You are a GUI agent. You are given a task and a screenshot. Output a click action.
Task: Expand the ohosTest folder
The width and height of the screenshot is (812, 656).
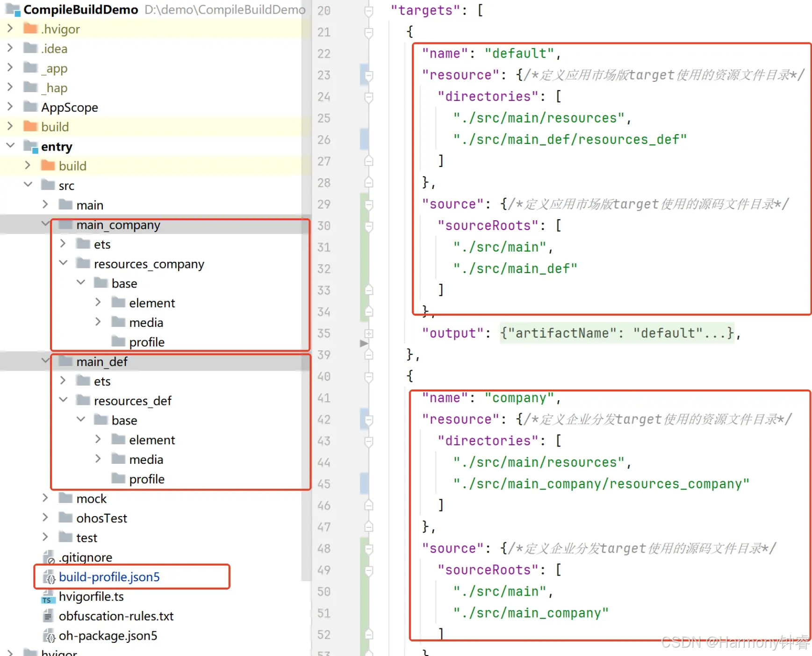coord(45,518)
